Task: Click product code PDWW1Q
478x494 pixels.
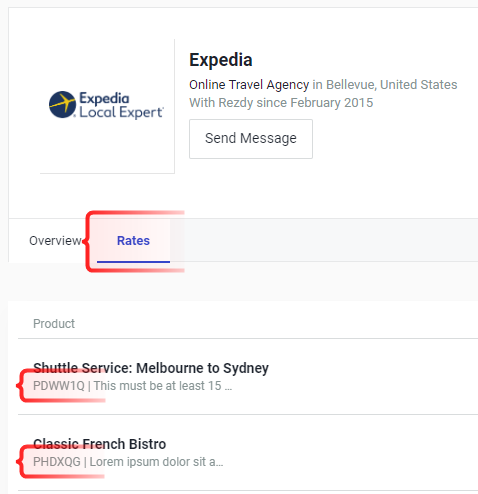Action: 59,386
